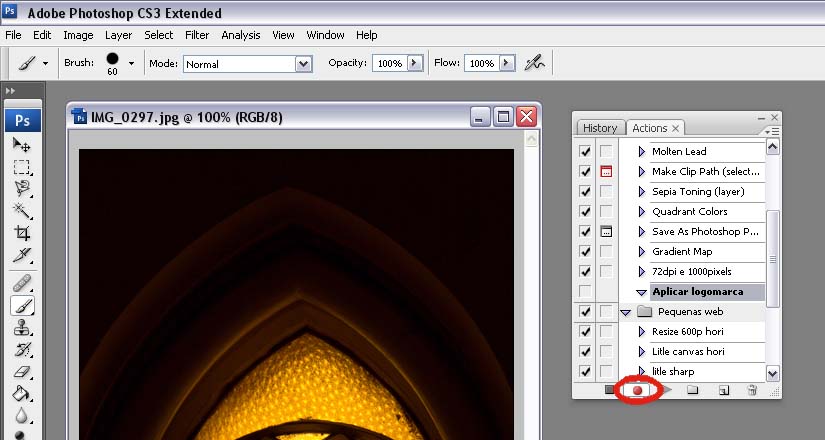The height and width of the screenshot is (440, 825).
Task: Select the Quadrant Colors action
Action: point(690,211)
